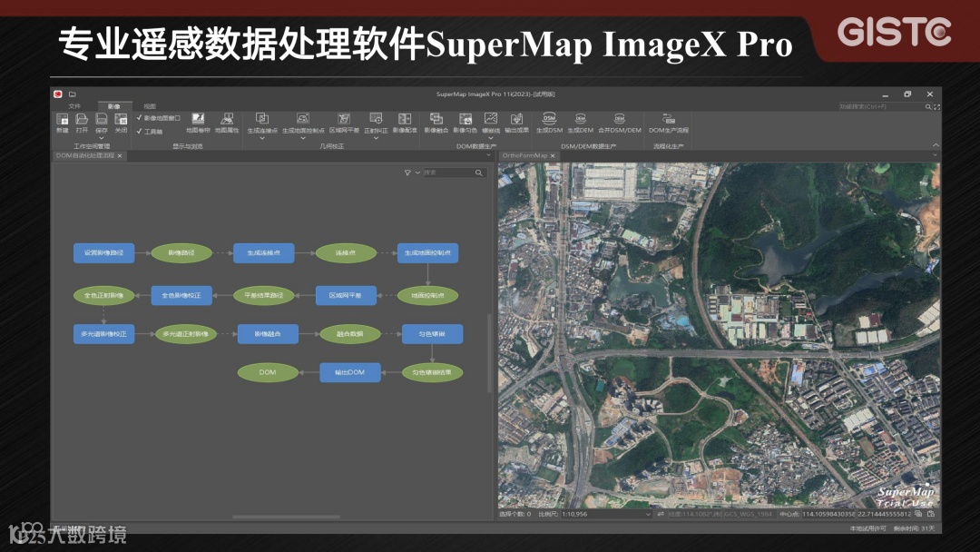Click the 中心点 latitude value 22.714445555812
980x552 pixels.
pyautogui.click(x=884, y=514)
